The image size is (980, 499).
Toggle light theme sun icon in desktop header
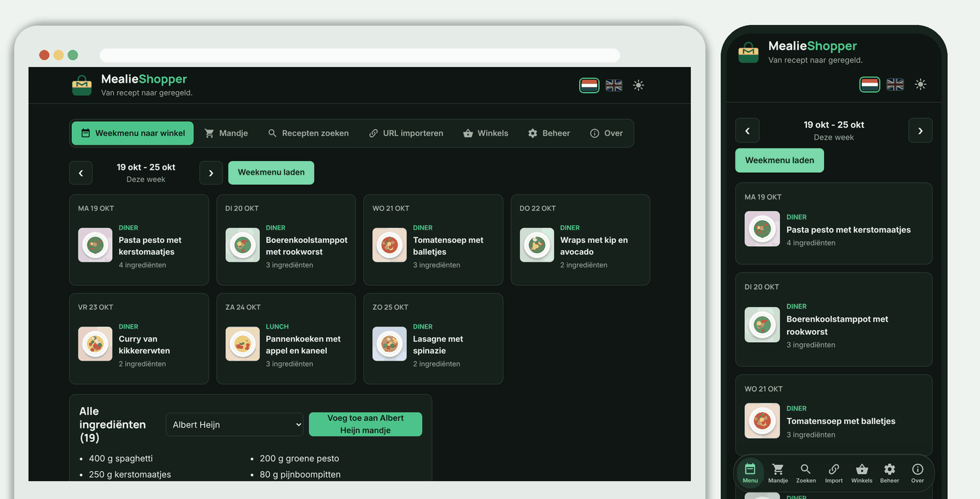(638, 86)
